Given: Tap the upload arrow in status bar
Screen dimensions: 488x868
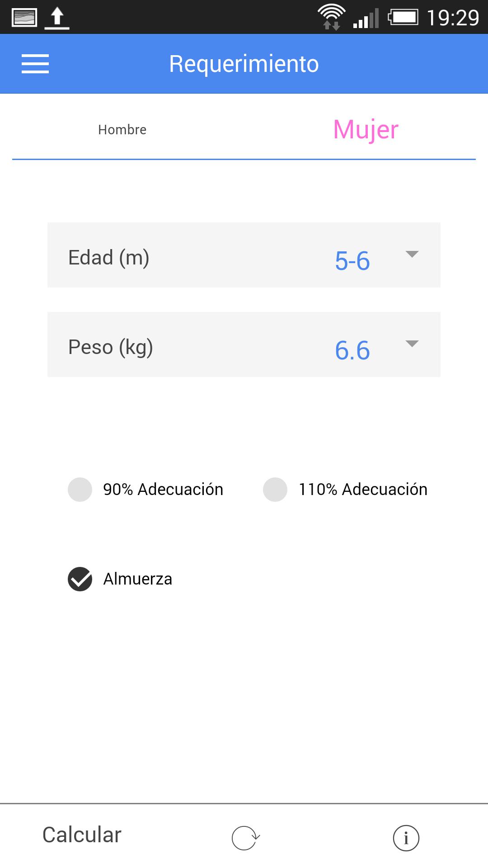Looking at the screenshot, I should 57,18.
